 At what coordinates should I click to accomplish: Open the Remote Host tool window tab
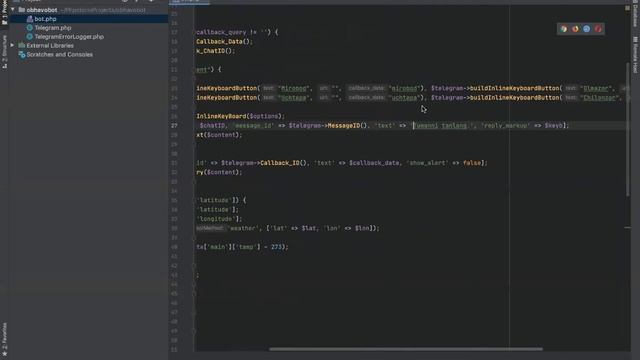[x=636, y=55]
